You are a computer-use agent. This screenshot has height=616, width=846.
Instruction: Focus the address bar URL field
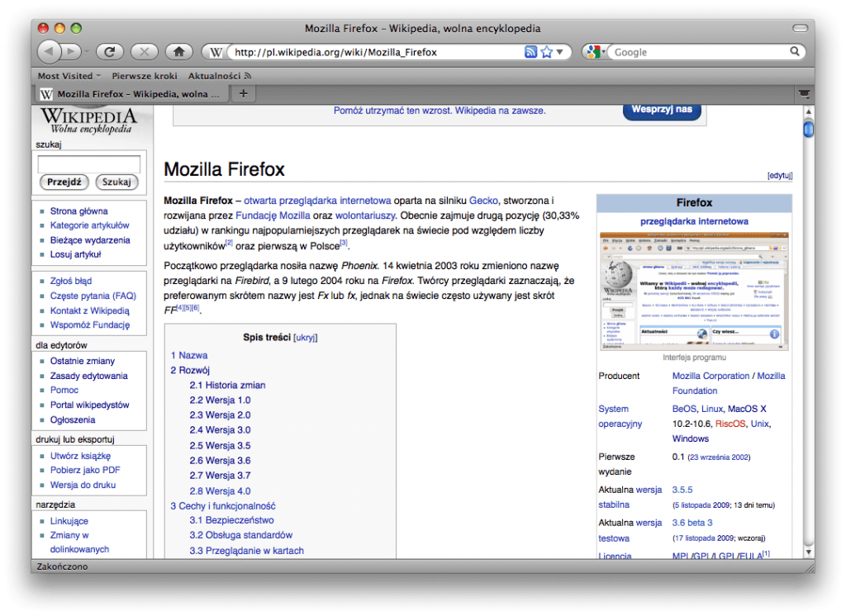tap(376, 52)
